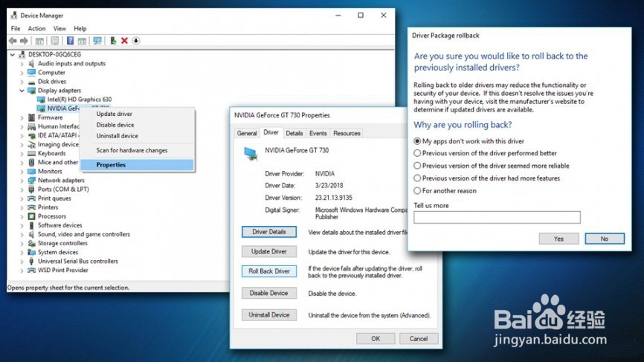The width and height of the screenshot is (644, 362).
Task: Open the File menu in Device Manager
Action: click(x=16, y=28)
